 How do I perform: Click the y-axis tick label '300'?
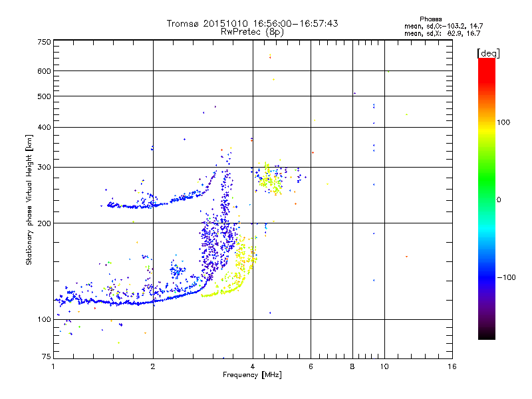click(44, 167)
